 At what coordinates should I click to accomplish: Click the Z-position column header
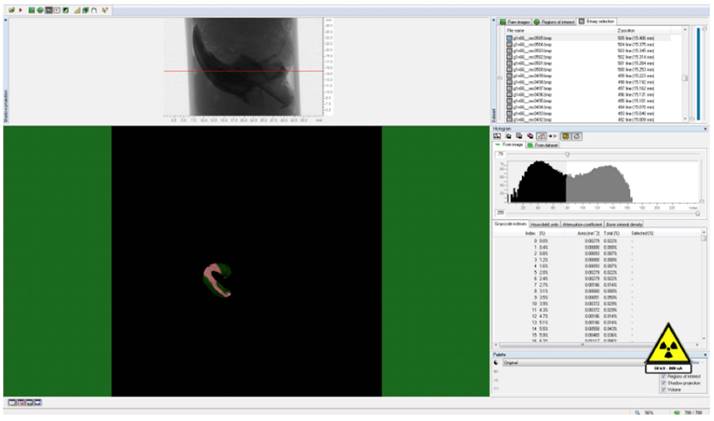pos(626,30)
